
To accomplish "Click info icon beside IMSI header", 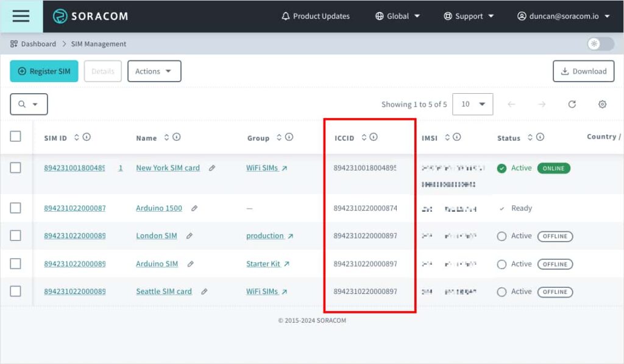I will tap(456, 138).
